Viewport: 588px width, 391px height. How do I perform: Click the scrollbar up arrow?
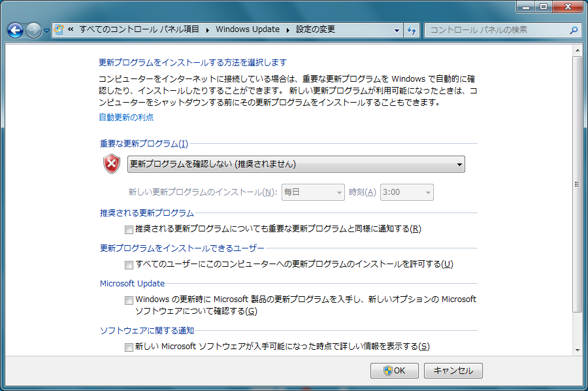click(x=578, y=50)
